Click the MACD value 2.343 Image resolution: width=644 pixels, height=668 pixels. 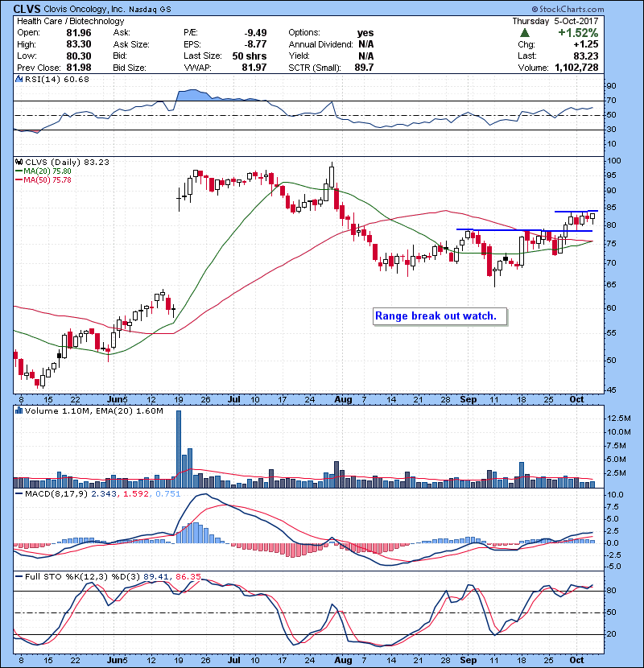[x=104, y=494]
